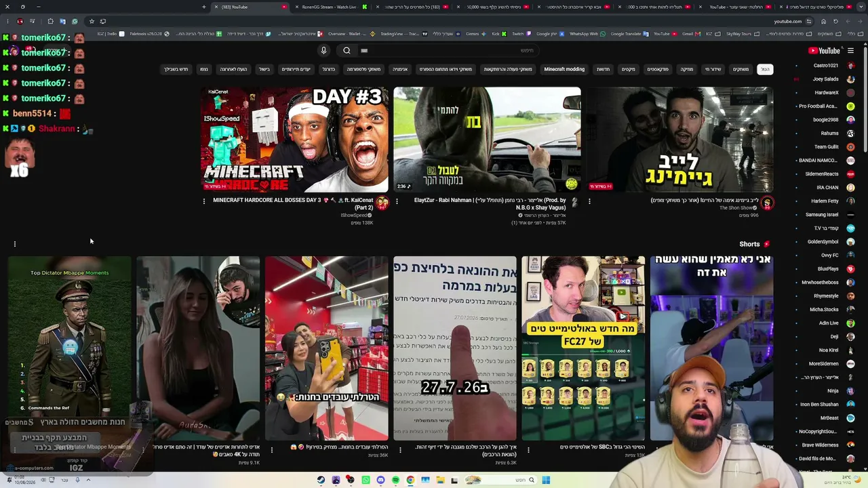Open Discord from the taskbar

click(380, 480)
